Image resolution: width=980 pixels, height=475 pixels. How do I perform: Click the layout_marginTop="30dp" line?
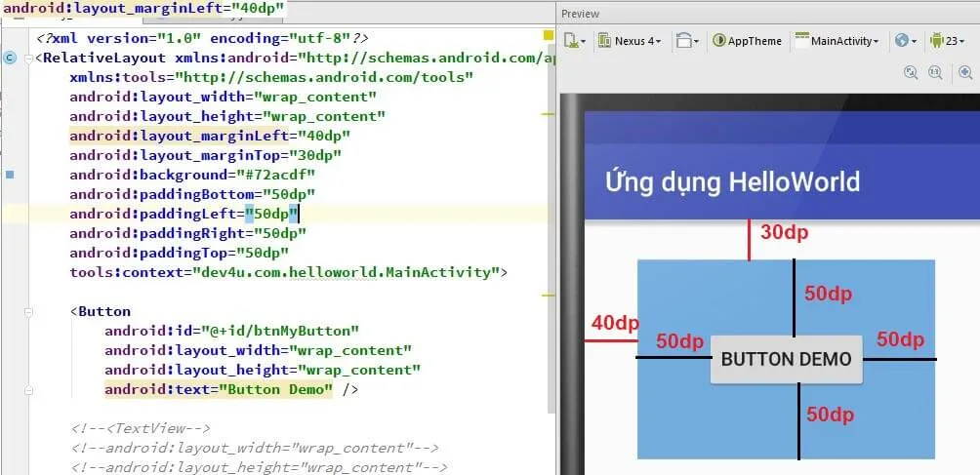(206, 155)
